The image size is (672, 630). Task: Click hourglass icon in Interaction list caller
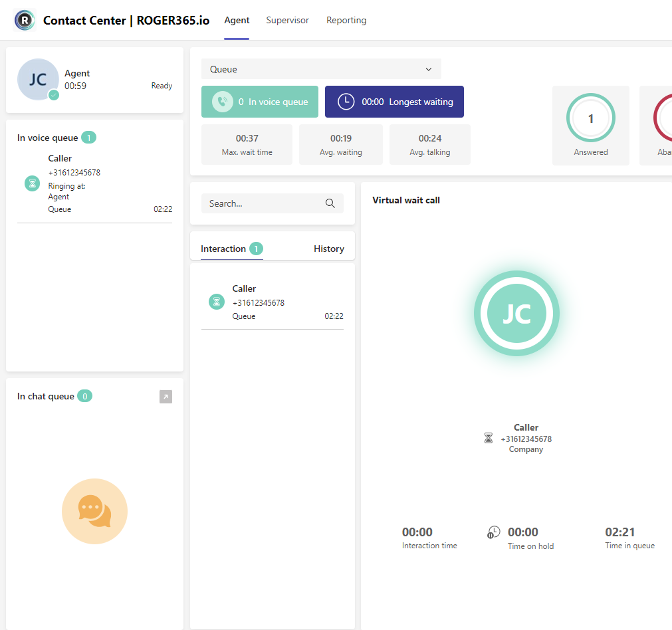point(217,302)
